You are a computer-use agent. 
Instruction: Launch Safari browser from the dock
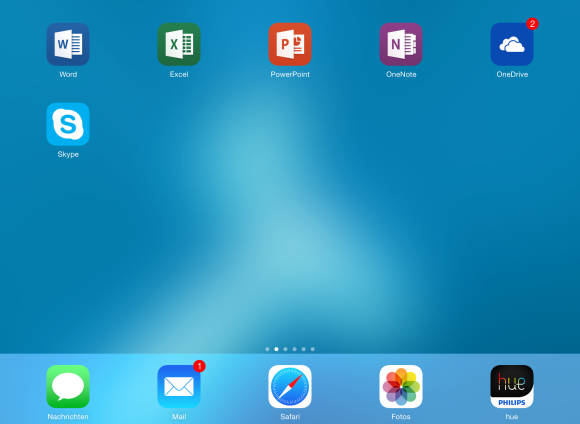(x=290, y=386)
